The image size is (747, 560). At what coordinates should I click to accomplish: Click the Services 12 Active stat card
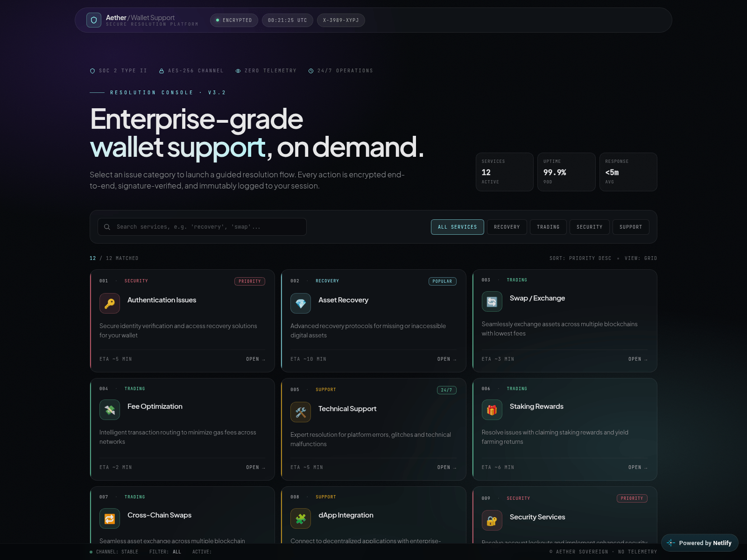coord(505,172)
